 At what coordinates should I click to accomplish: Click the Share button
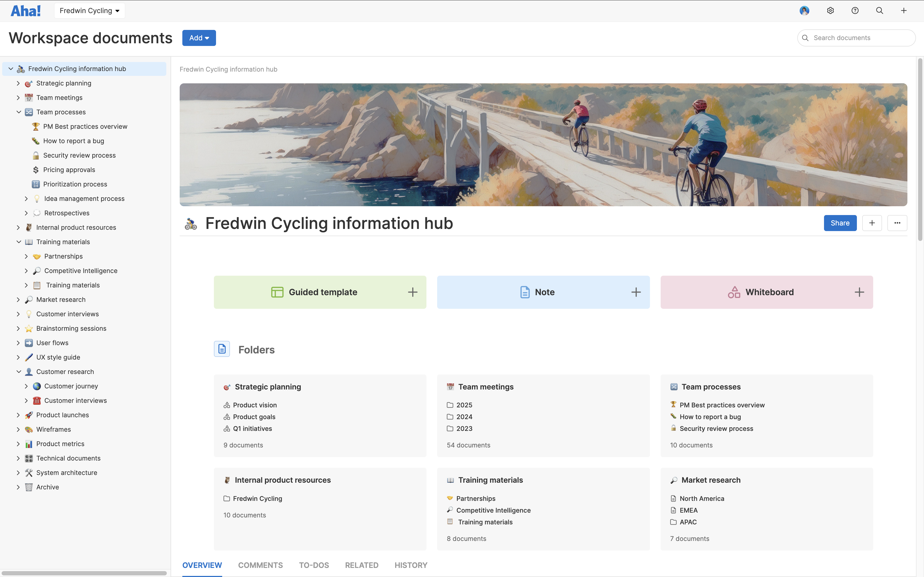(x=840, y=223)
